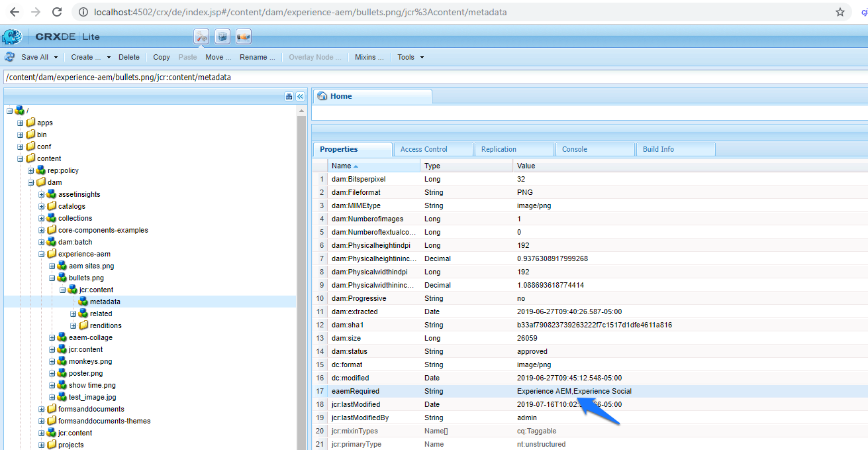Click the metadata node icon in the tree
868x450 pixels.
coord(82,301)
